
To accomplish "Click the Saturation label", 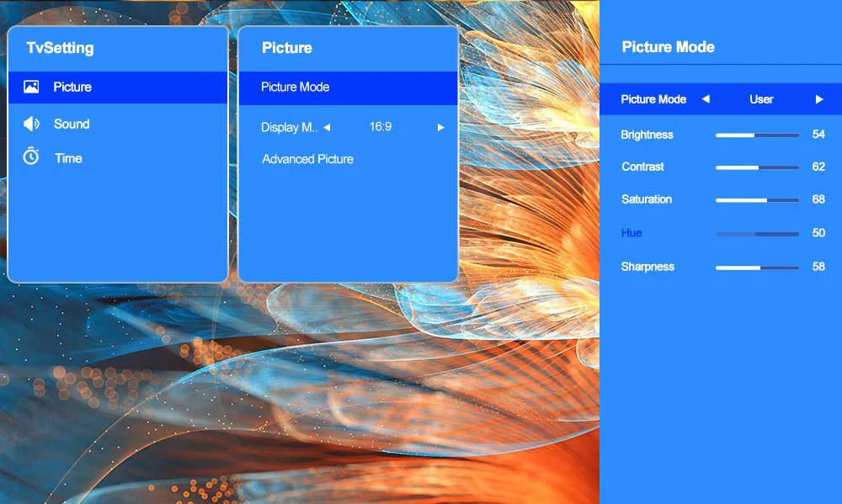I will coord(647,199).
